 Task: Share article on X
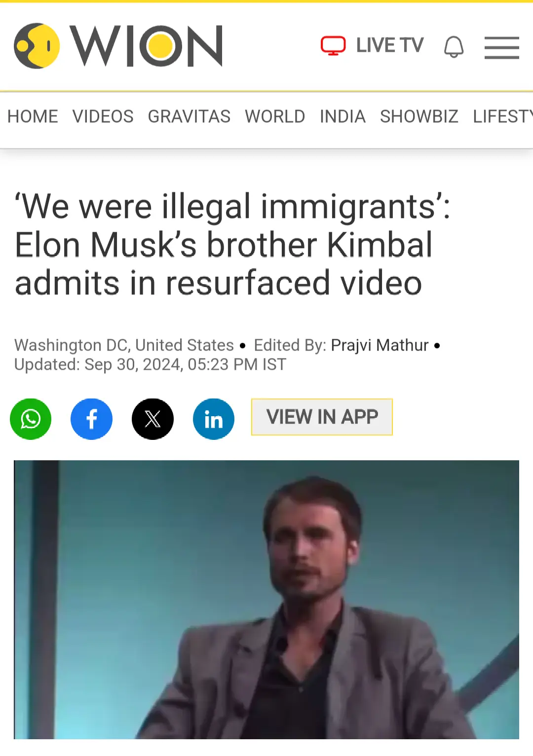[x=152, y=419]
